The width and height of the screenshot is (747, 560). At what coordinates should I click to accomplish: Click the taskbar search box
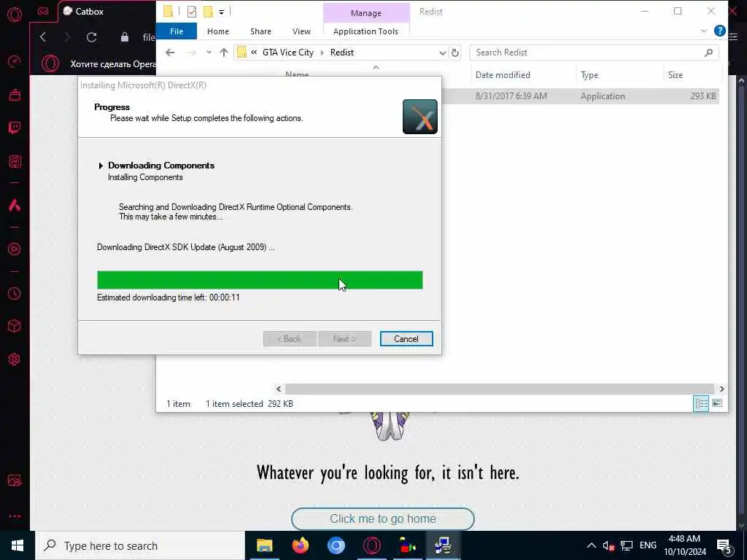pos(140,545)
